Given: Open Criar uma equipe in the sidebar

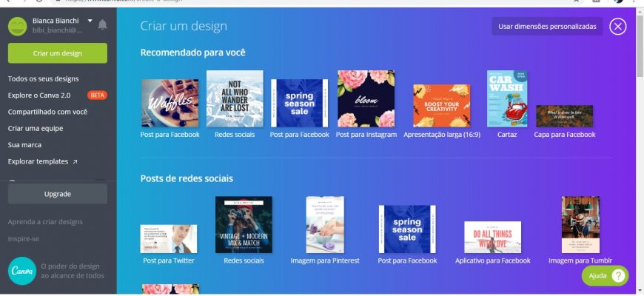Looking at the screenshot, I should pos(36,128).
